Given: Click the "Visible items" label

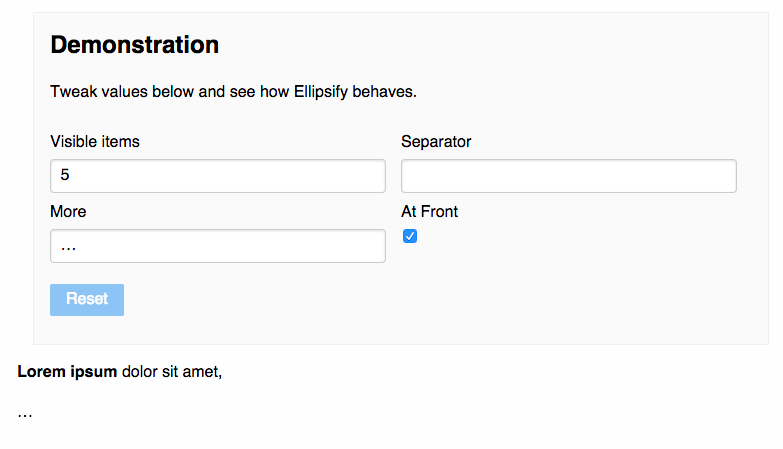Looking at the screenshot, I should pyautogui.click(x=95, y=141).
